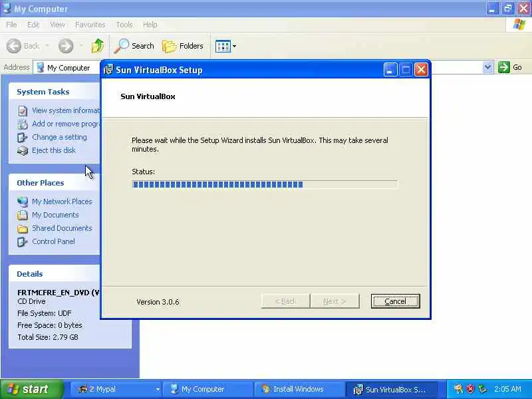Open Shared Documents link

pos(62,228)
